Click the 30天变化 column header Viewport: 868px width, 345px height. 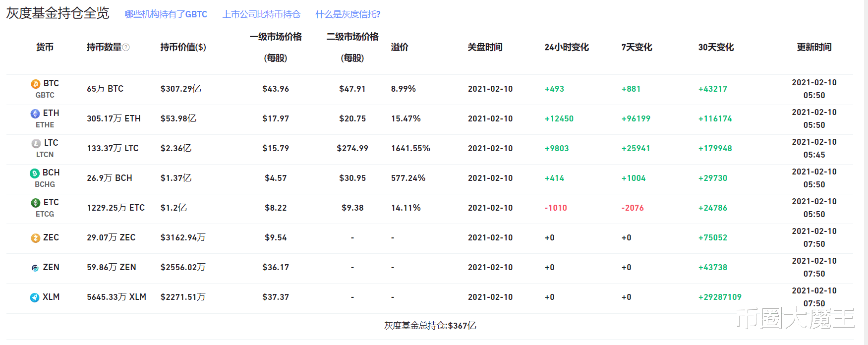(x=716, y=47)
